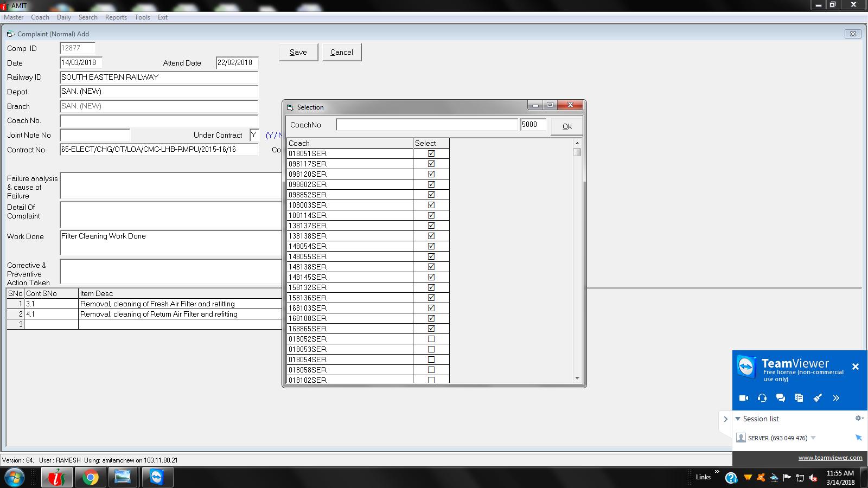Open the TeamViewer session gear dropdown
The width and height of the screenshot is (868, 488).
pyautogui.click(x=859, y=418)
